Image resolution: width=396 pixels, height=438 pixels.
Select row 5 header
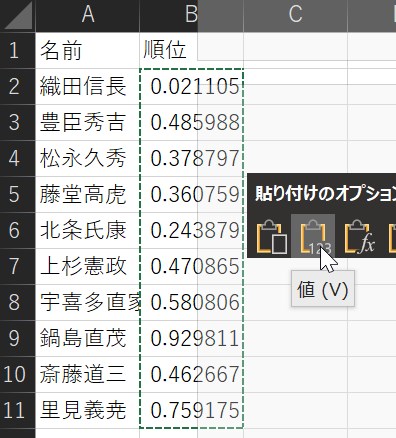(x=17, y=194)
